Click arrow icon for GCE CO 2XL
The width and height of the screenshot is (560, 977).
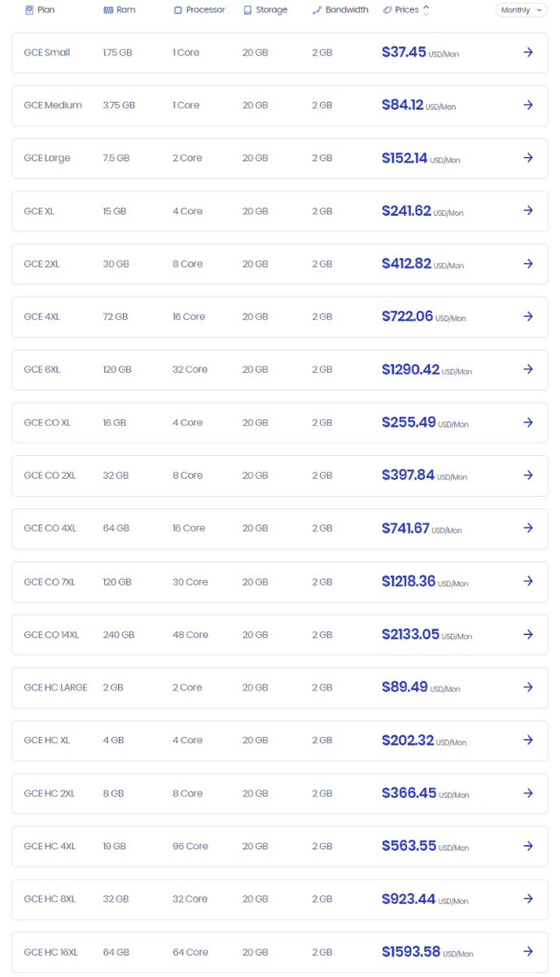(528, 475)
